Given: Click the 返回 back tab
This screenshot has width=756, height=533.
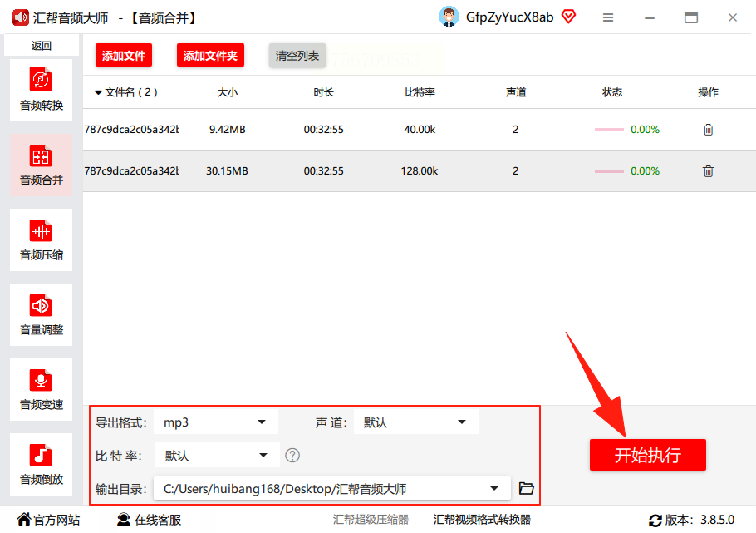Looking at the screenshot, I should 42,46.
